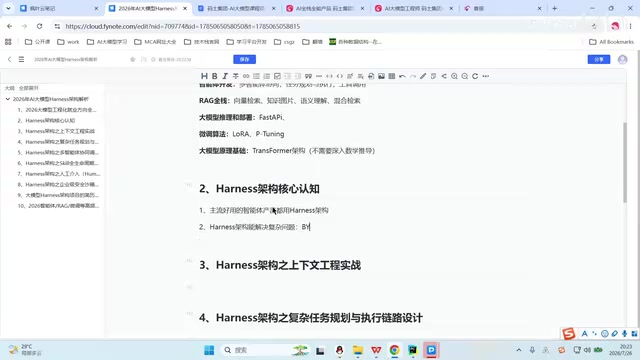This screenshot has height=360, width=640.
Task: Click the line starting RAG全栈
Action: click(280, 100)
